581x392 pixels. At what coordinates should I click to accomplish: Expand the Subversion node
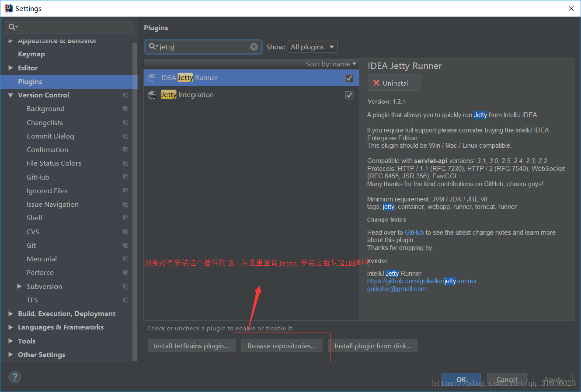(19, 286)
